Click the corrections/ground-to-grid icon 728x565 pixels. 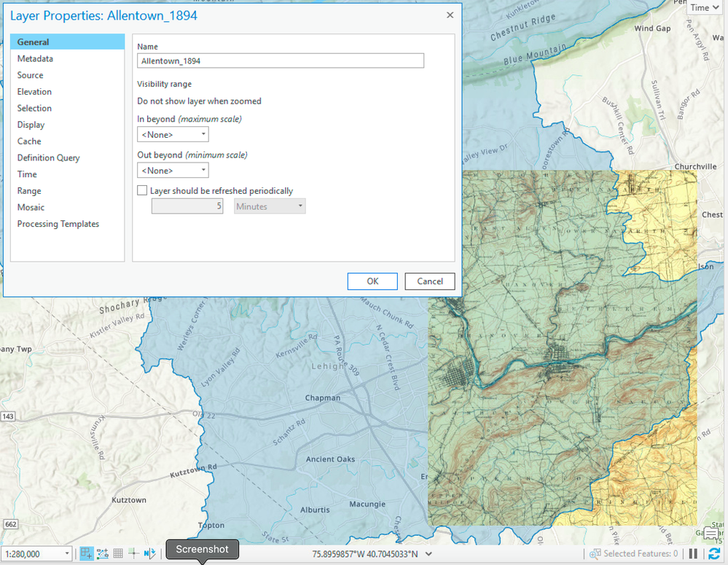(133, 553)
